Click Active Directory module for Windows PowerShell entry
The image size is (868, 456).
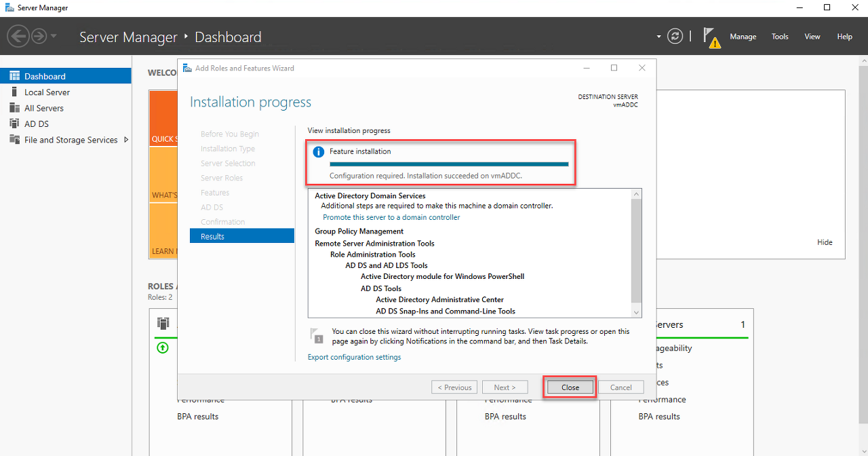click(442, 276)
